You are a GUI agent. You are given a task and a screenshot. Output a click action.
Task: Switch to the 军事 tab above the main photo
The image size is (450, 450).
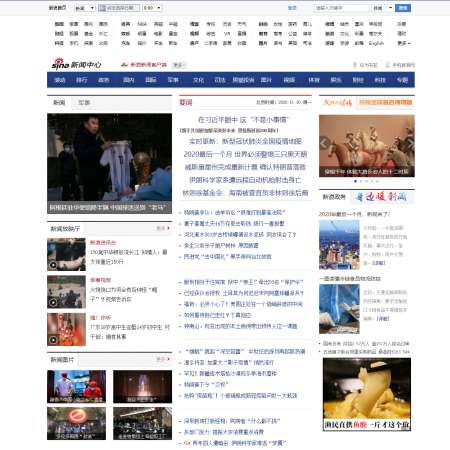84,103
